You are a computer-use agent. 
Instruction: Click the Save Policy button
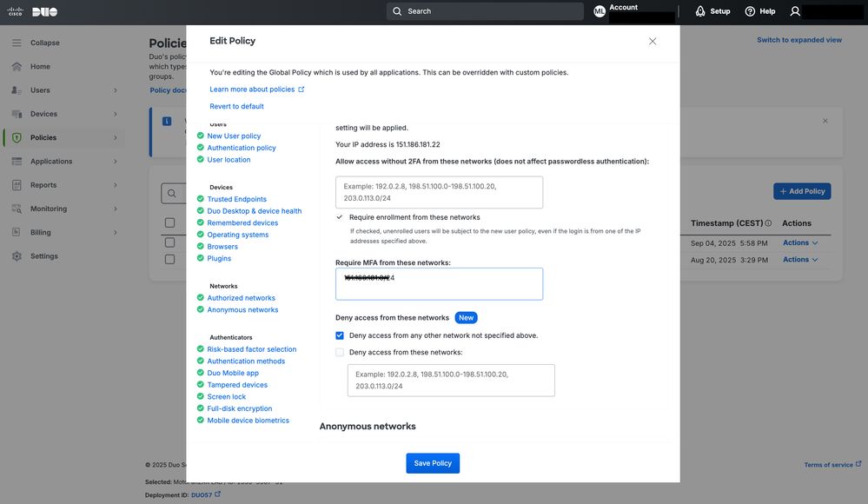click(433, 461)
